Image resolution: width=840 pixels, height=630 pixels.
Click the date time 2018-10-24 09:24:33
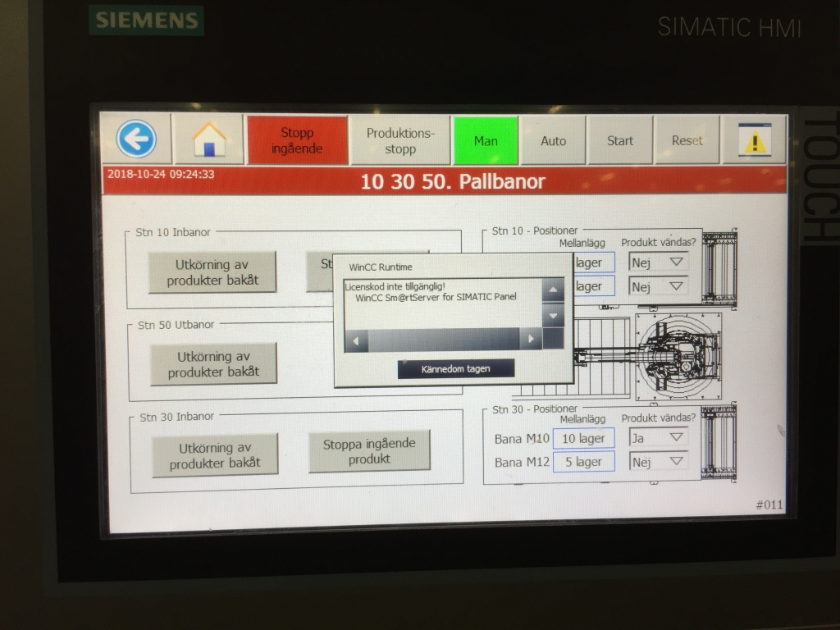tap(161, 174)
